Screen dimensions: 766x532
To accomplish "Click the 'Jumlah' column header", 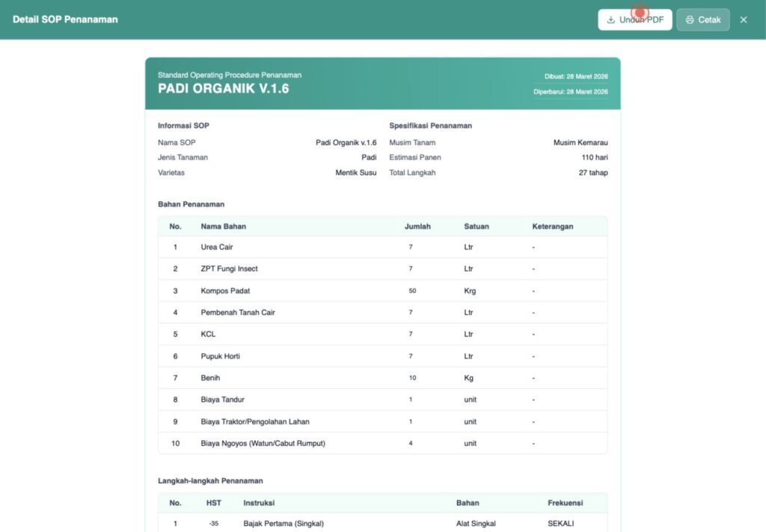I will pyautogui.click(x=417, y=226).
